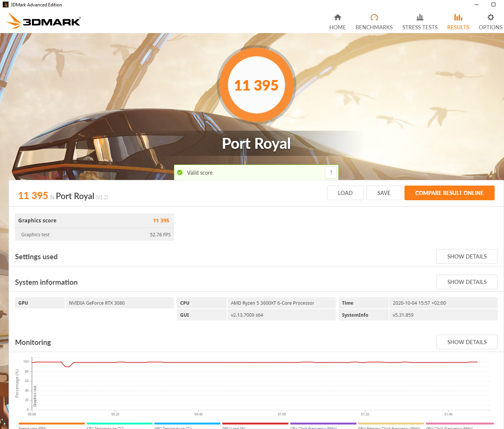Select the RESULTS menu label

click(x=458, y=27)
